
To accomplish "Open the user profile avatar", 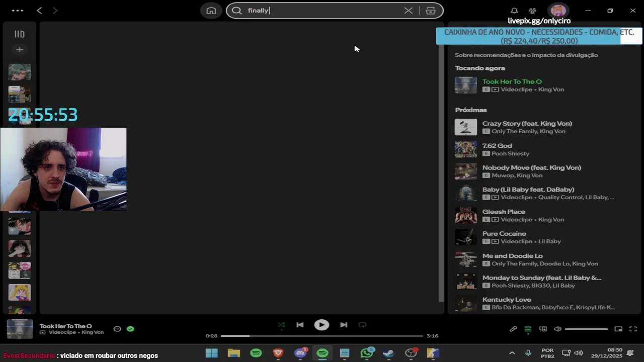I will [557, 11].
